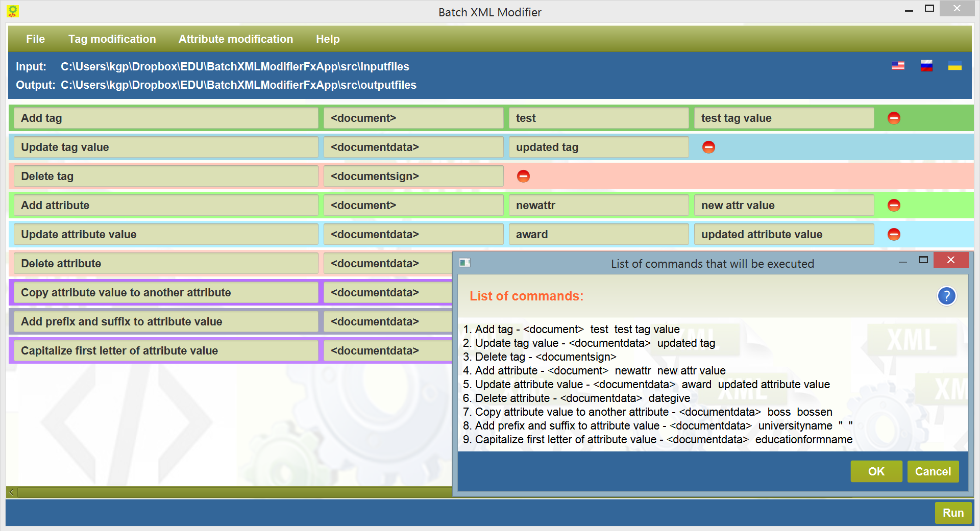
Task: Switch language using the Russian flag
Action: pos(926,66)
